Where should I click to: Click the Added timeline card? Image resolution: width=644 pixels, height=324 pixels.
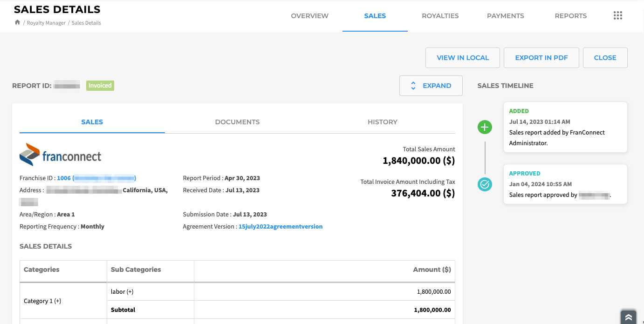(565, 127)
